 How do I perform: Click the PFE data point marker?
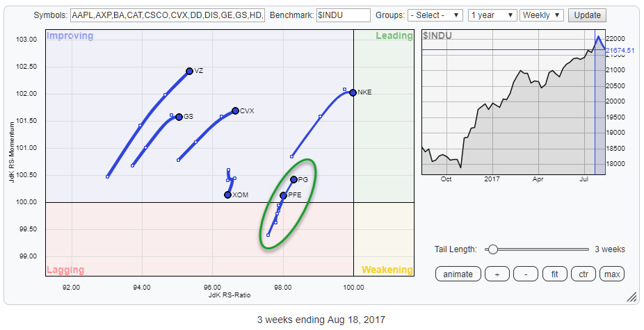283,196
